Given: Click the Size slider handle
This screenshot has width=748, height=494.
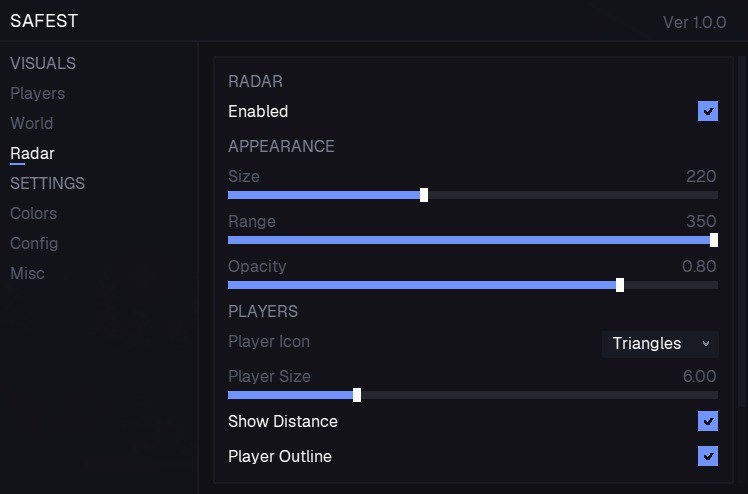Looking at the screenshot, I should [x=424, y=195].
